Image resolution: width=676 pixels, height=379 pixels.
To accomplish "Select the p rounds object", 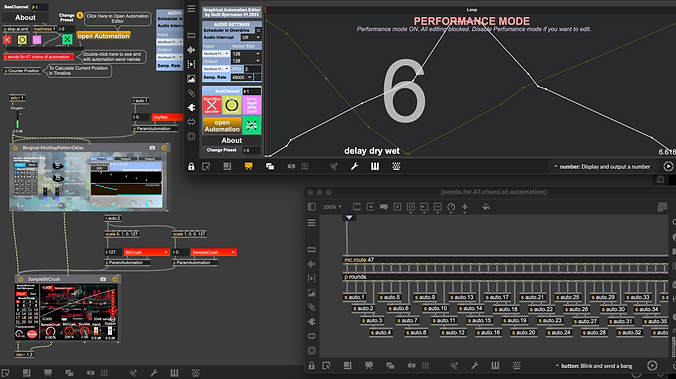I will (505, 277).
